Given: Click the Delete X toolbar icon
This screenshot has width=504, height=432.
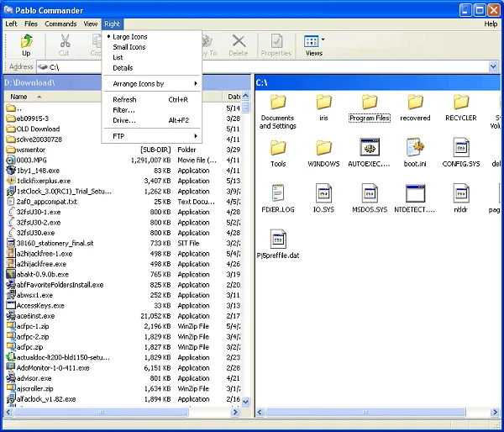Looking at the screenshot, I should (x=239, y=41).
